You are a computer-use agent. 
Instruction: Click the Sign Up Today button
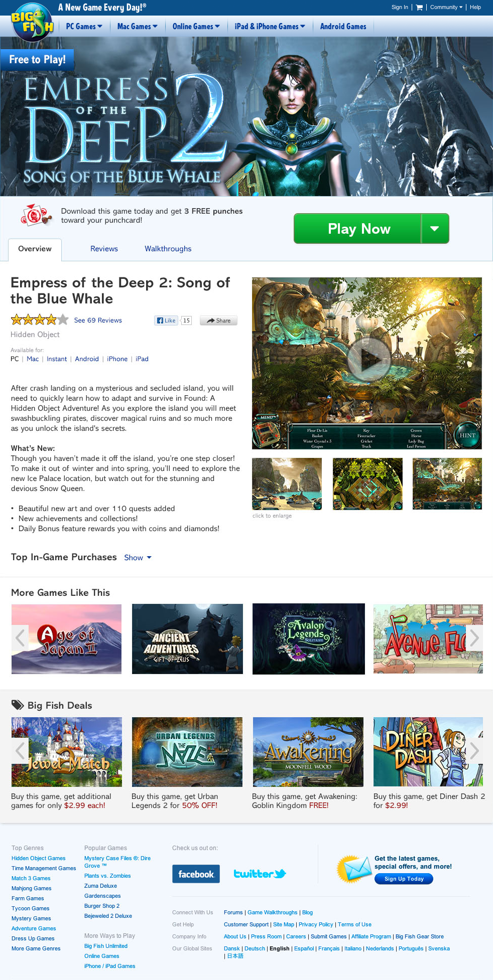[404, 879]
